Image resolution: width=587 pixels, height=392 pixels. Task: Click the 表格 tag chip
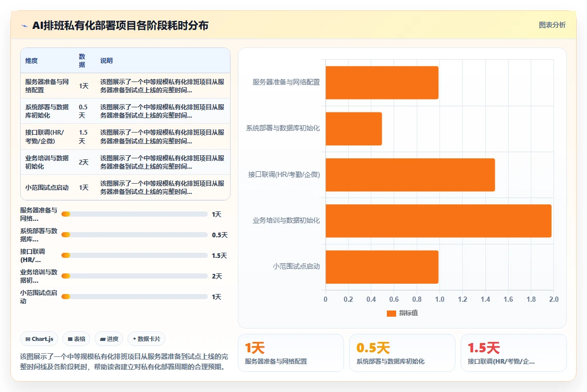click(76, 339)
